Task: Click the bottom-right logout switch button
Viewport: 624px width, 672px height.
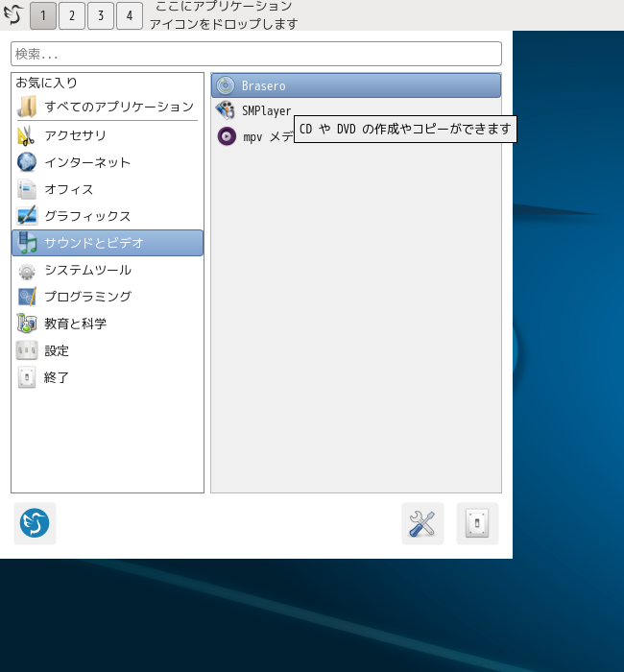Action: pos(477,523)
